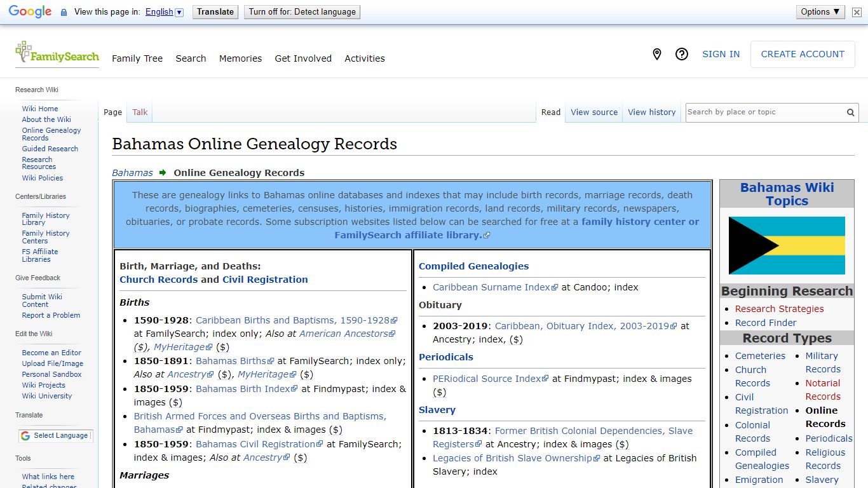Click the Google icon in Select Language widget

[25, 436]
